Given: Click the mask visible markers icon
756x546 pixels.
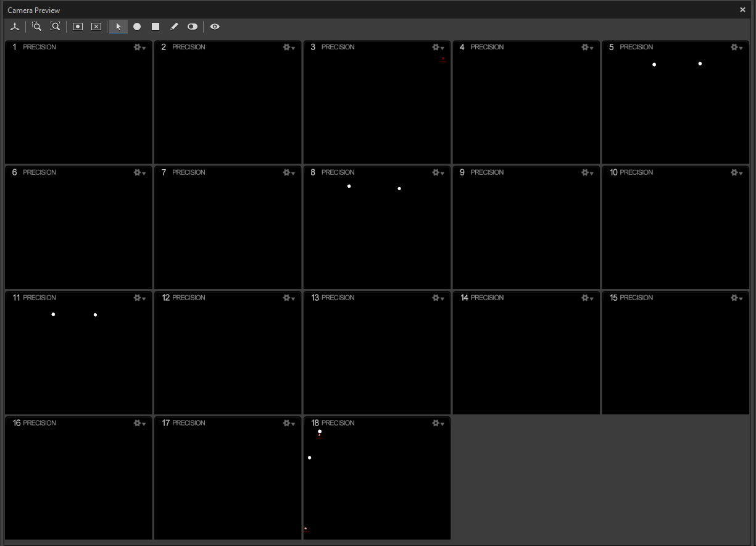Looking at the screenshot, I should pos(78,27).
